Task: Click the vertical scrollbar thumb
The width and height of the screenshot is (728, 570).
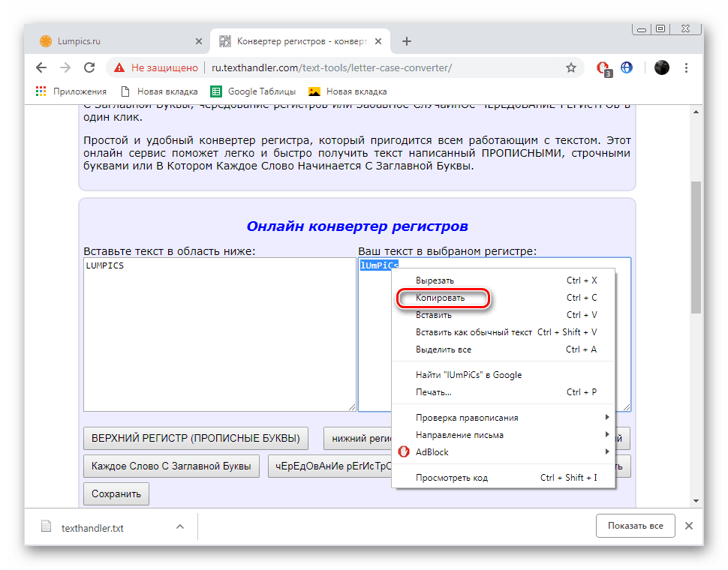Action: 696,247
